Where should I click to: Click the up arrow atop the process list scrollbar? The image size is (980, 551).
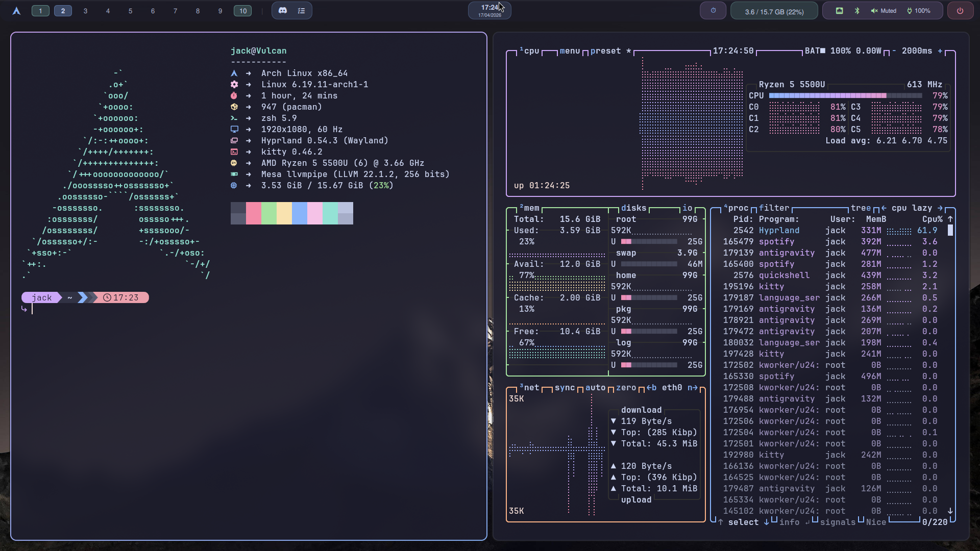(x=950, y=219)
